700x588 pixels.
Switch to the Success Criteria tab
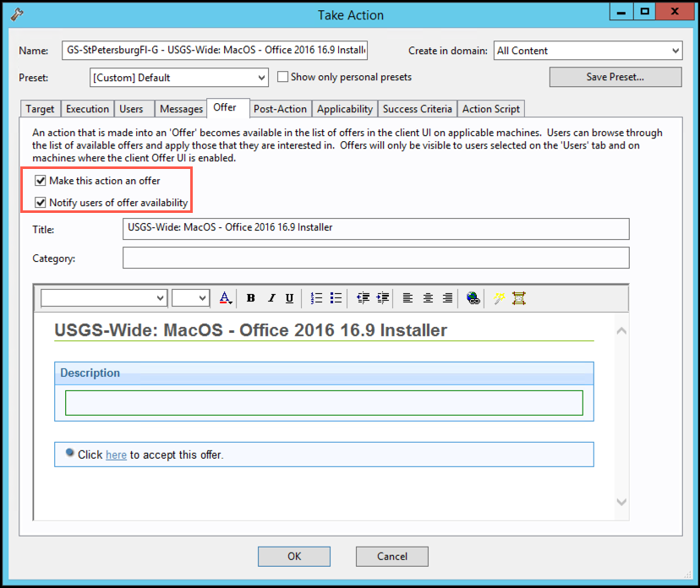tap(418, 109)
